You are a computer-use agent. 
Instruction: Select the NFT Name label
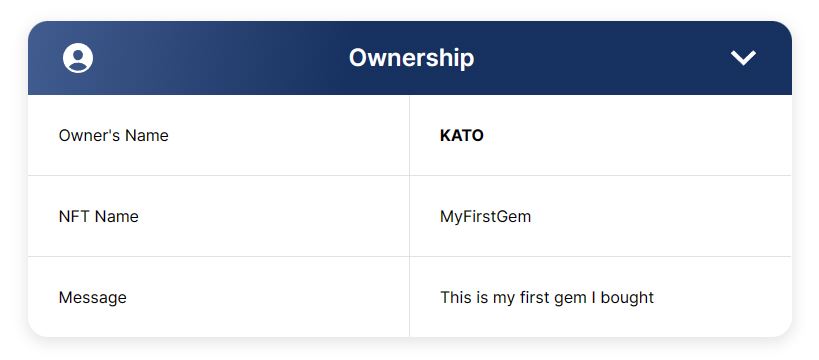[99, 216]
